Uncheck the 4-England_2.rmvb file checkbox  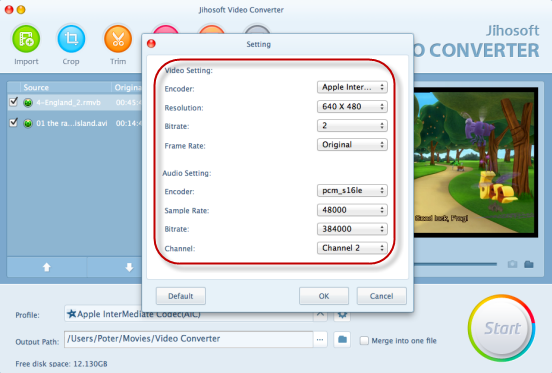13,102
